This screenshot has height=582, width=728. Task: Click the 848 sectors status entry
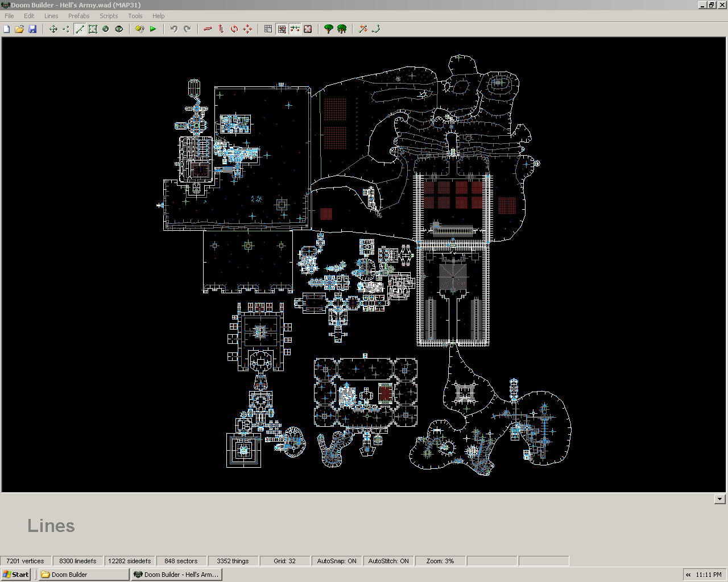(181, 561)
